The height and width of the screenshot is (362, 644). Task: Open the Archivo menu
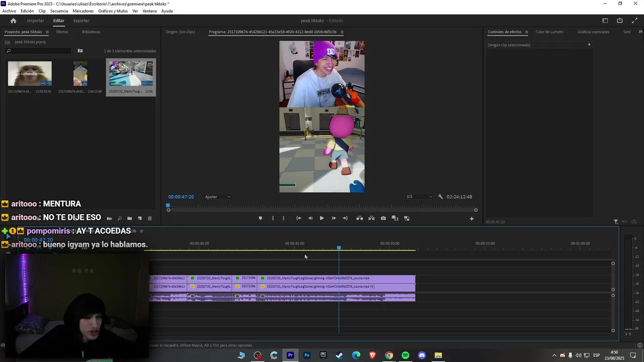point(9,11)
